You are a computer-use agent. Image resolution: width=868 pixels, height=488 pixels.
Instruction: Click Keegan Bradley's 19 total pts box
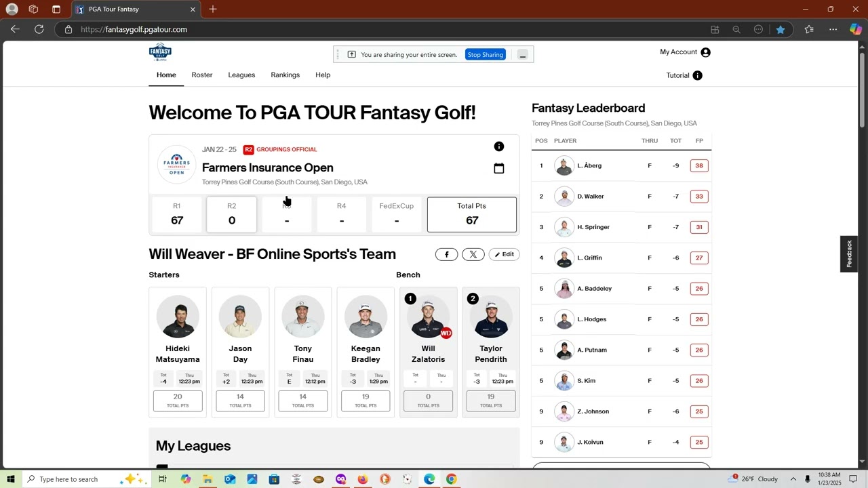[x=366, y=401]
